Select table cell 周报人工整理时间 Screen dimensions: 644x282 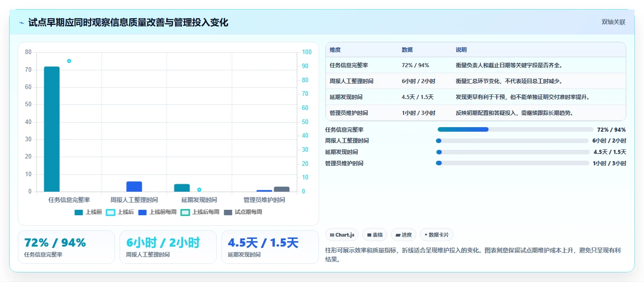352,81
